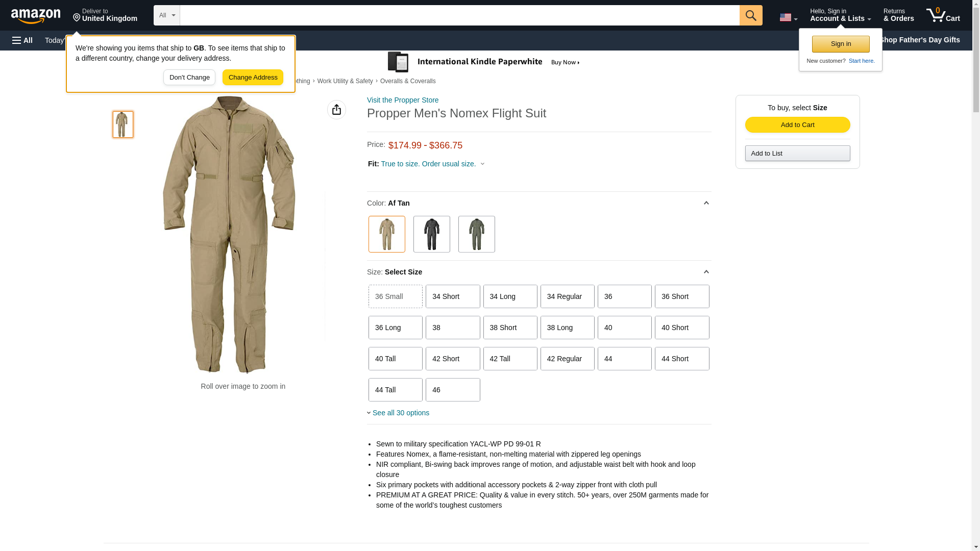Click the US flag language selector
The image size is (980, 551).
tap(788, 17)
